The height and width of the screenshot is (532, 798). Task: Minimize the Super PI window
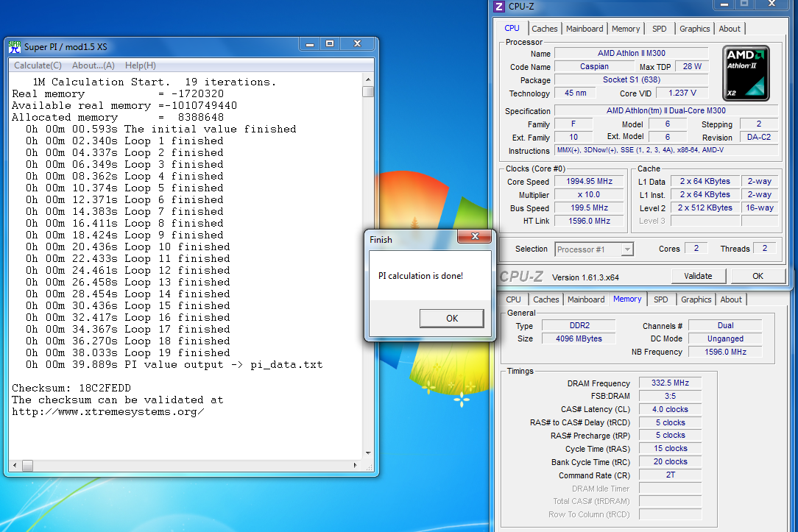pos(309,44)
